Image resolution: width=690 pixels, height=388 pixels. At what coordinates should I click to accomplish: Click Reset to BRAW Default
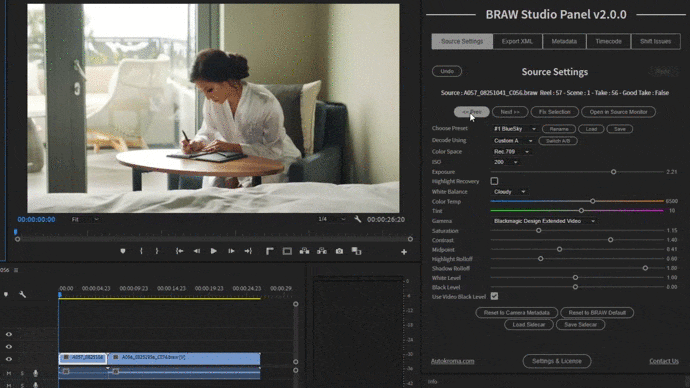(x=597, y=313)
